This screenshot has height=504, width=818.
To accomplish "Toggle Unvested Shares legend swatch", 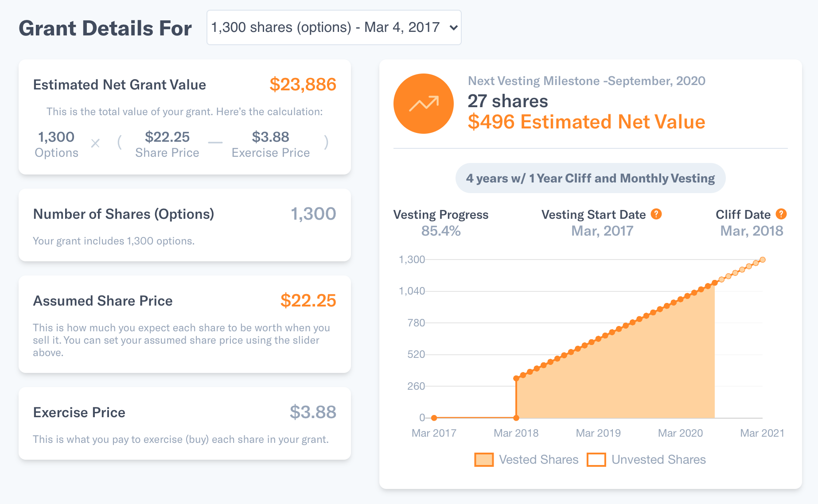I will pos(596,460).
